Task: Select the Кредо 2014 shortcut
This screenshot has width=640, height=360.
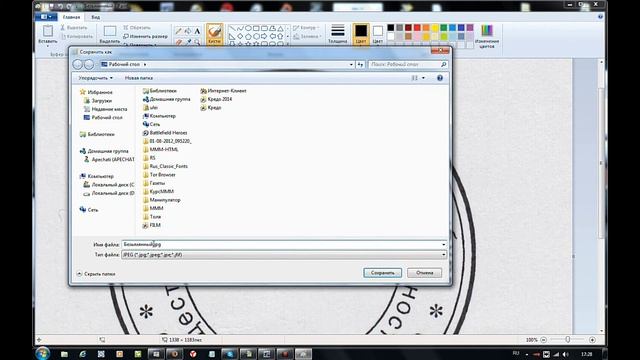Action: tap(216, 99)
